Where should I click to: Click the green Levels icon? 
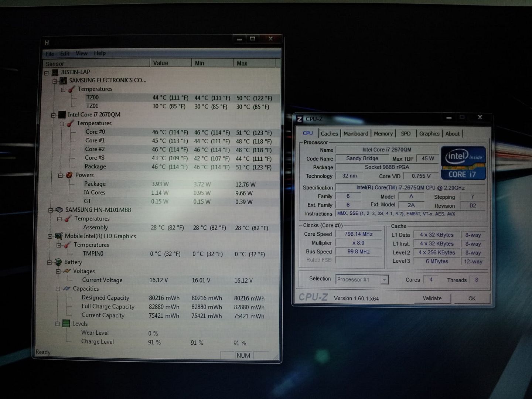(x=66, y=324)
